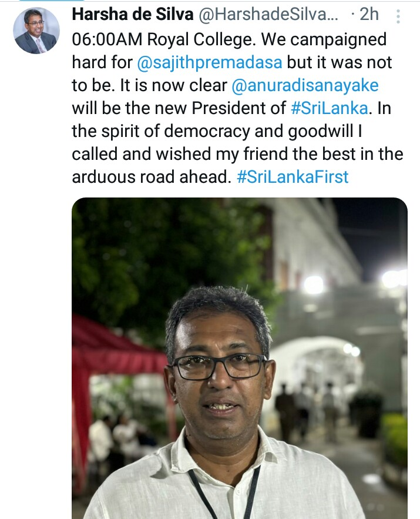The image size is (420, 519).
Task: Click the man's eyeglasses in the photo
Action: click(219, 366)
